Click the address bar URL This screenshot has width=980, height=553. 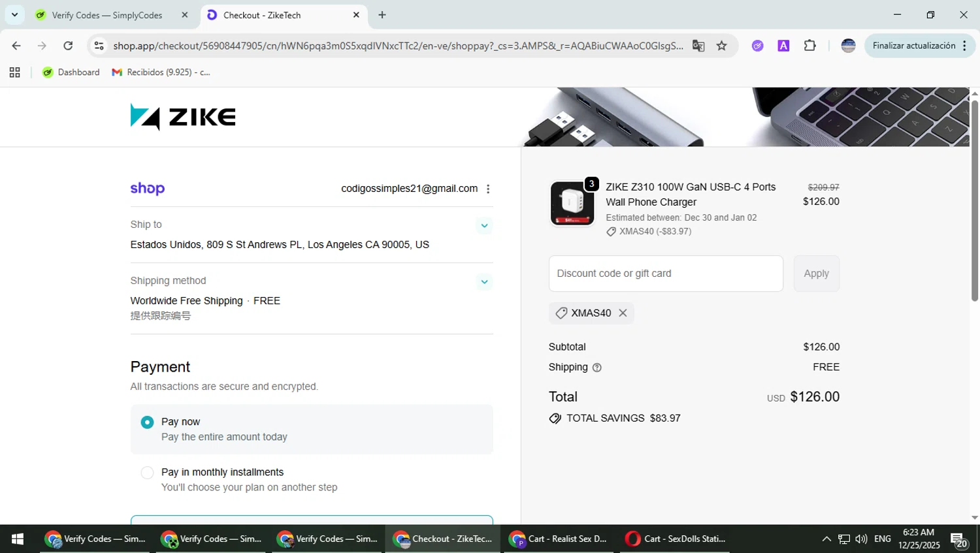coord(398,46)
